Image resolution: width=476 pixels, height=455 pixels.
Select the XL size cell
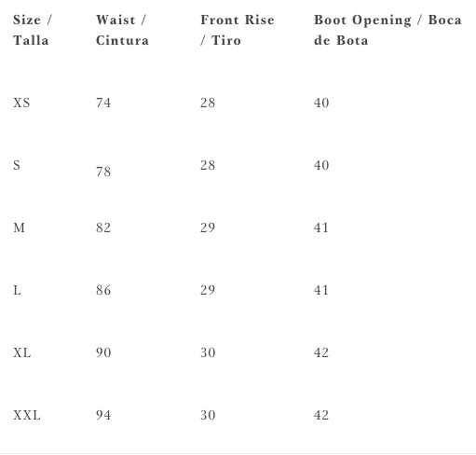(22, 352)
